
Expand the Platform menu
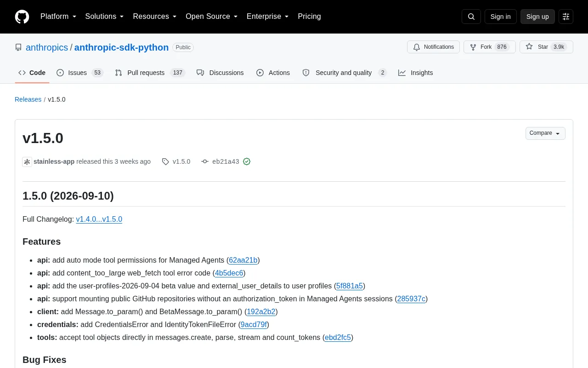pos(58,17)
